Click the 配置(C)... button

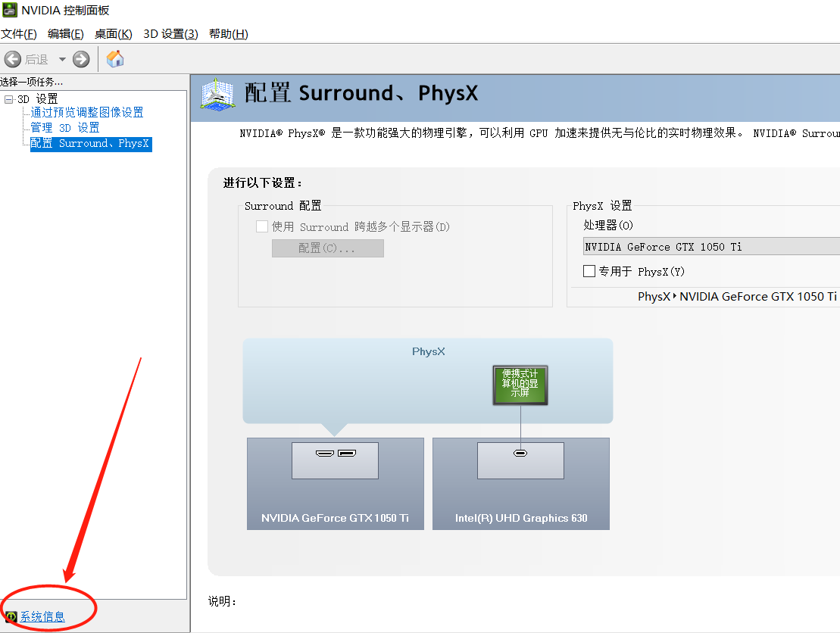327,248
